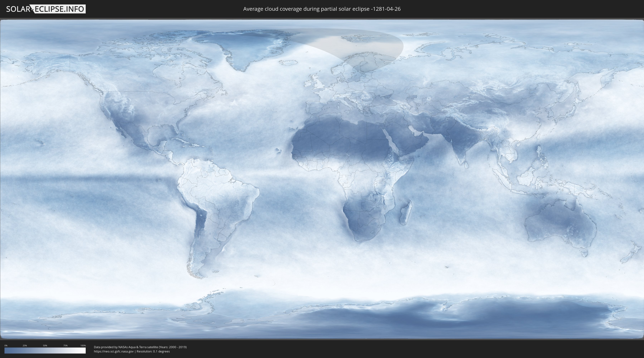
Task: Click the title 'Average cloud coverage during partial solar eclipse -1281-04-26'
Action: pos(322,9)
